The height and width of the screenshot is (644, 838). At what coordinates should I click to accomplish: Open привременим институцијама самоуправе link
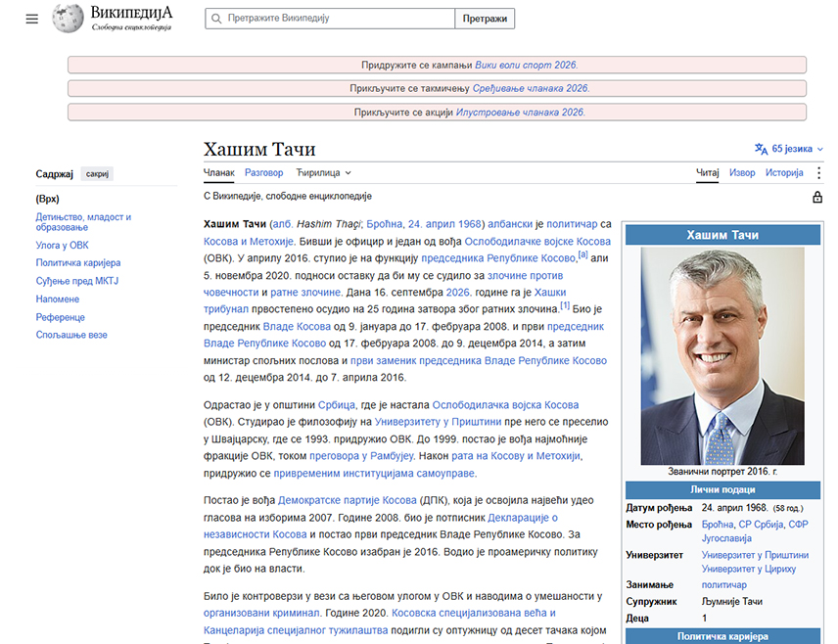(x=374, y=473)
